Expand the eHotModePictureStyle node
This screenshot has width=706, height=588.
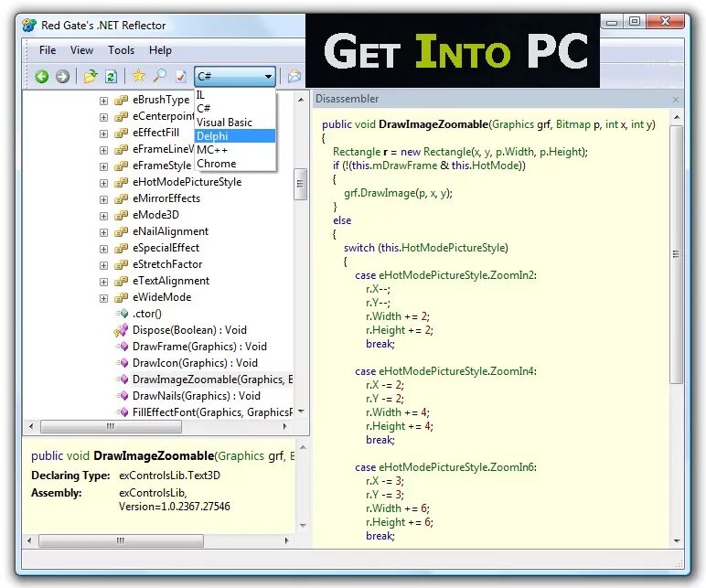coord(103,183)
